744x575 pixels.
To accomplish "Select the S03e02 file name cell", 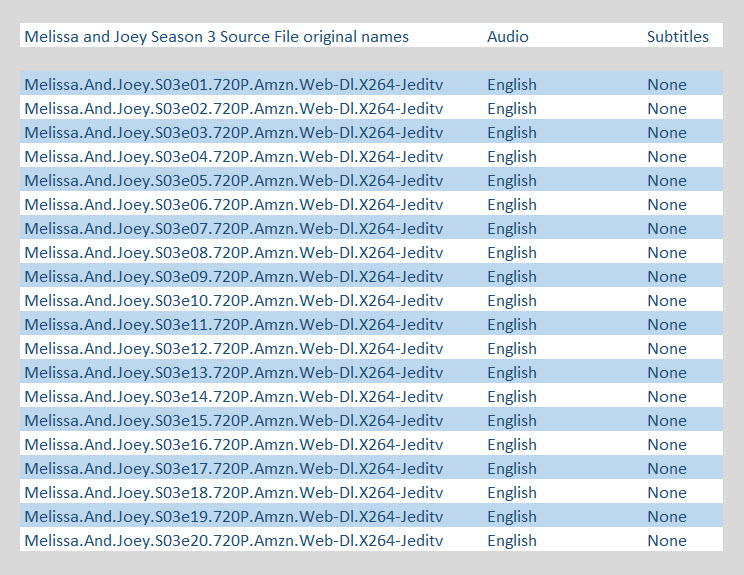I will pos(234,109).
